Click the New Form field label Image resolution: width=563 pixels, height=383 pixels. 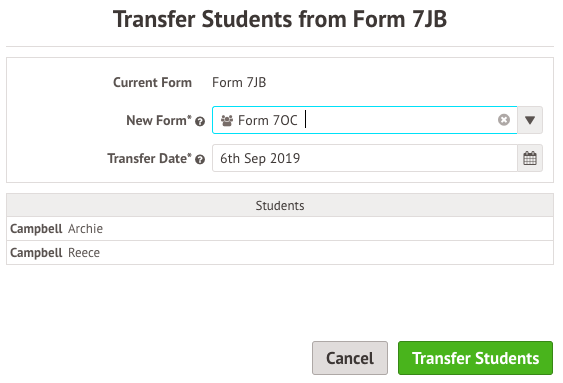(159, 120)
